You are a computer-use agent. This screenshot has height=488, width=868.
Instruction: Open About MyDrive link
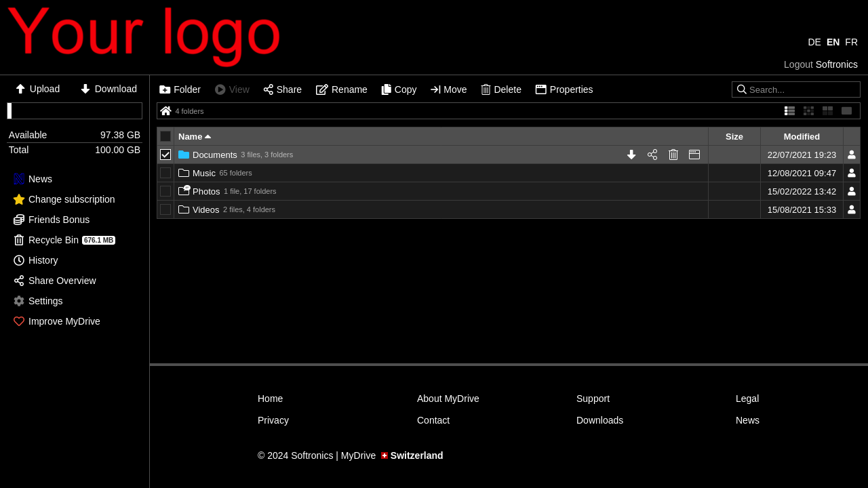(448, 399)
